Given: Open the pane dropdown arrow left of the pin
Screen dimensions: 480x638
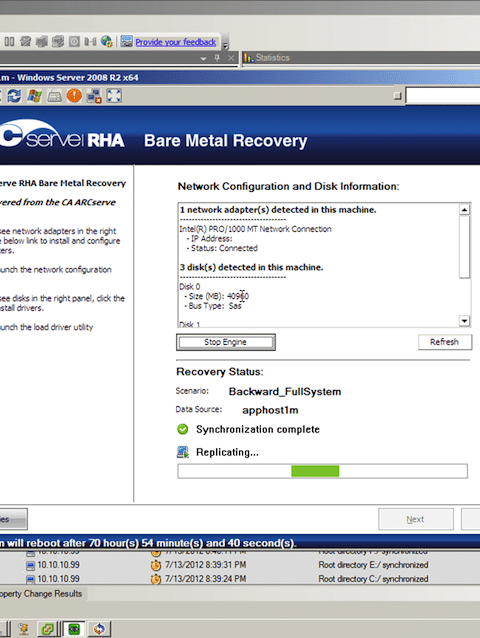Looking at the screenshot, I should coord(203,59).
